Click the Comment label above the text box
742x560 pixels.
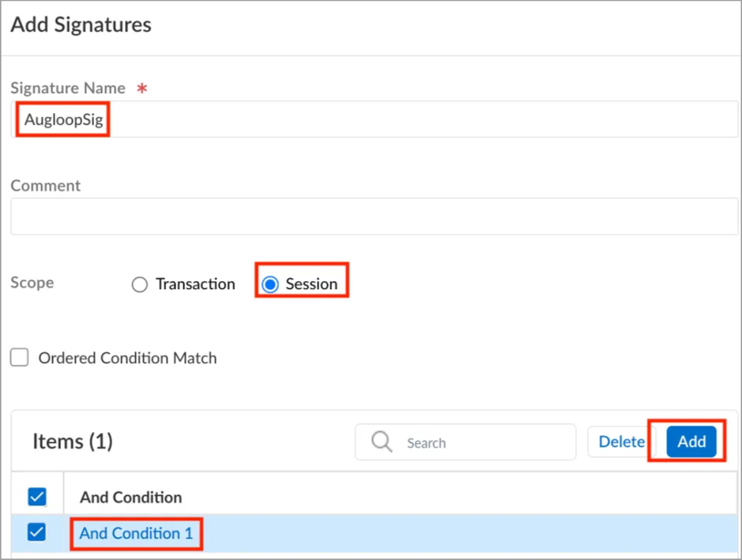pyautogui.click(x=45, y=186)
